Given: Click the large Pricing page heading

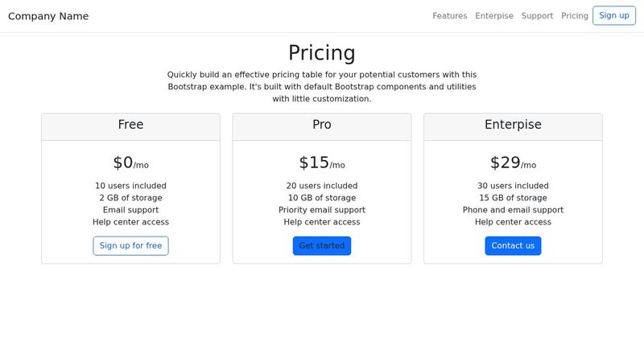Looking at the screenshot, I should 322,53.
